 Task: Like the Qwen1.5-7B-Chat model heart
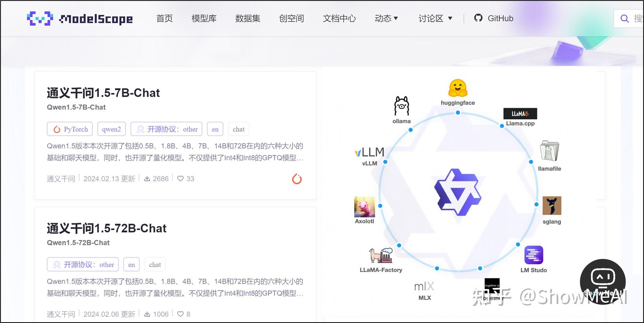pos(180,179)
